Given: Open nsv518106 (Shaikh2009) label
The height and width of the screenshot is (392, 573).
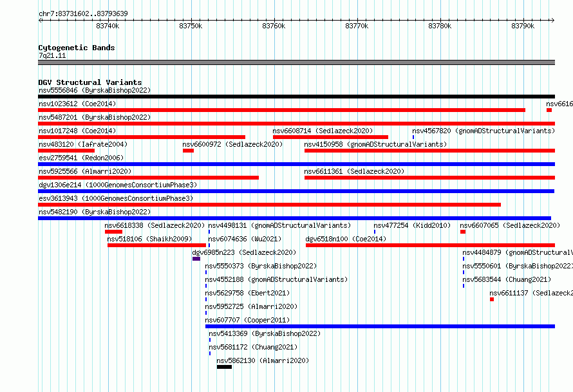Looking at the screenshot, I should coord(149,239).
